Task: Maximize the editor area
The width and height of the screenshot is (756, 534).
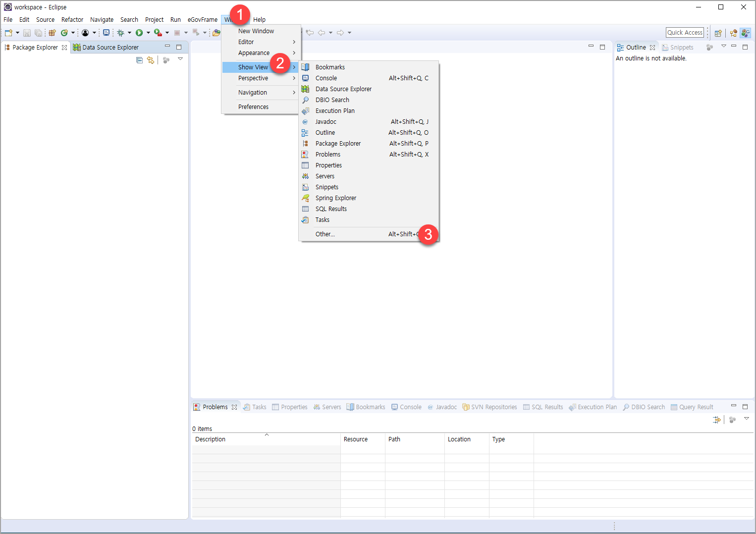Action: pos(602,47)
